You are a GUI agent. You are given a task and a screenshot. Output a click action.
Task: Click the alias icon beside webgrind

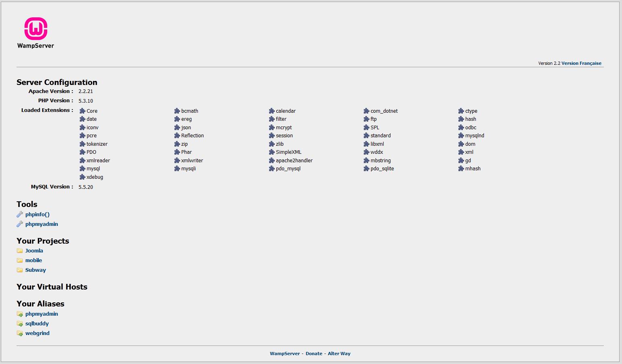(x=20, y=333)
